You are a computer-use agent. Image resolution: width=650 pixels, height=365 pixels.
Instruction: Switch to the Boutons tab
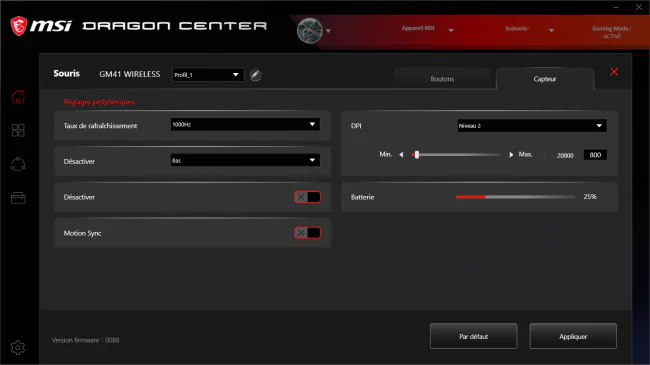pyautogui.click(x=442, y=78)
